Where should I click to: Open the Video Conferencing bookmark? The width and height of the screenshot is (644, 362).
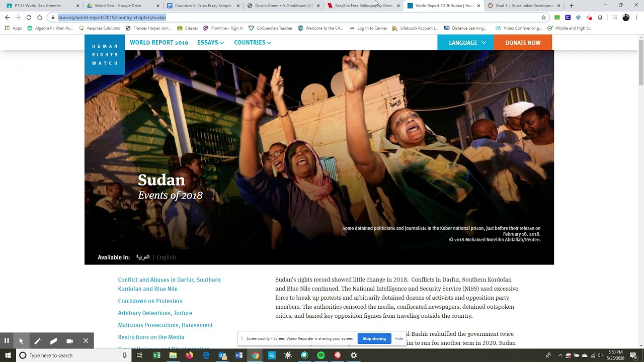click(x=519, y=28)
